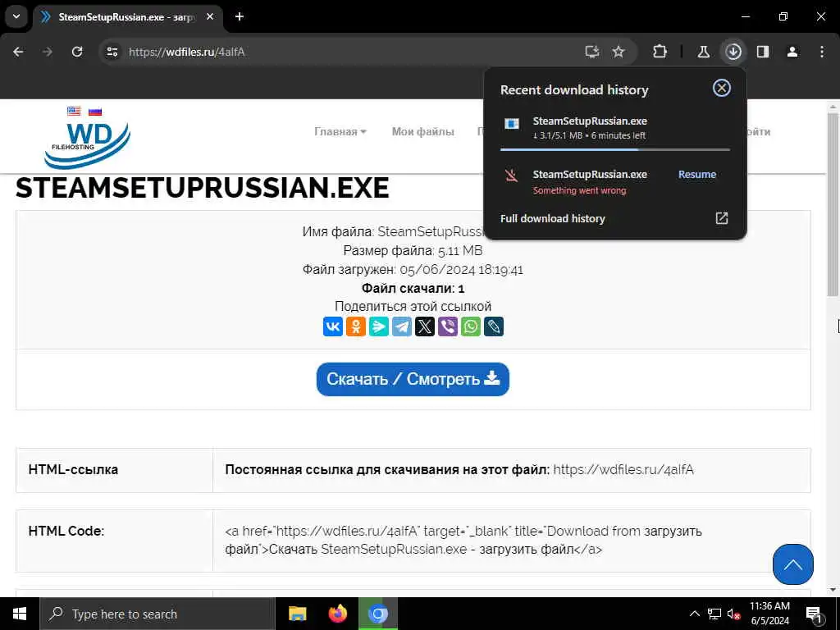Click the install/cast icon in address bar
Screen dimensions: 840x630
pyautogui.click(x=592, y=52)
